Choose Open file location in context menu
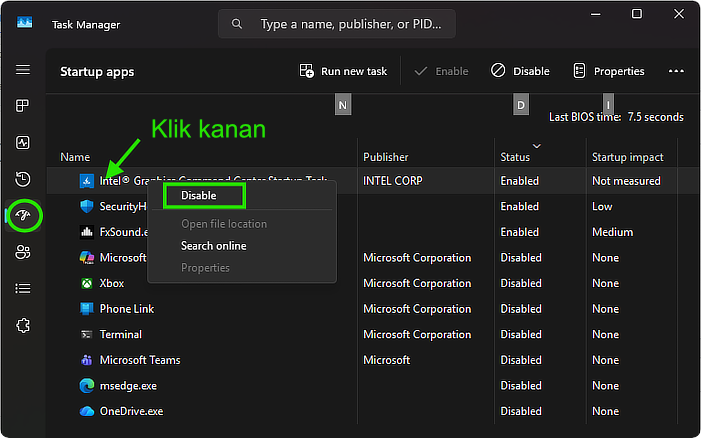 coord(224,224)
